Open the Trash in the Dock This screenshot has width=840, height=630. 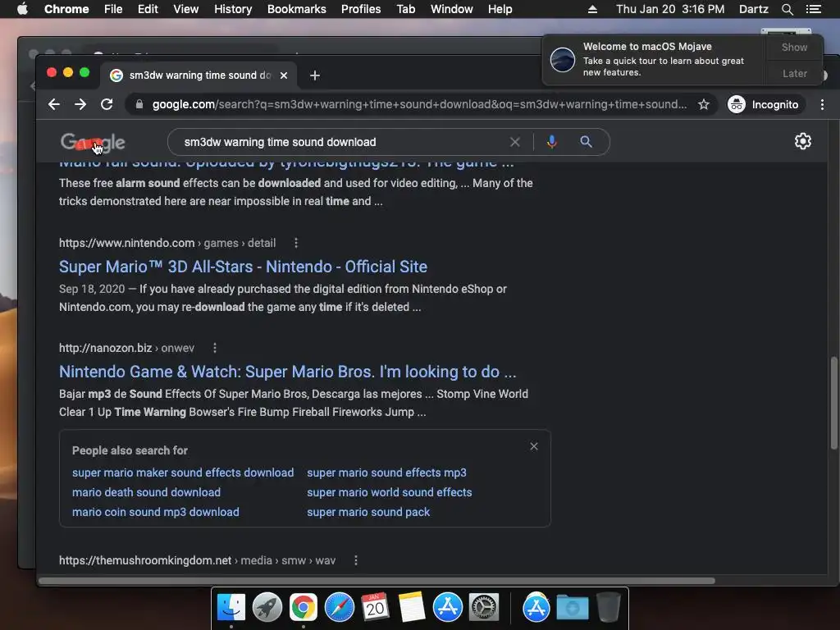pos(609,608)
